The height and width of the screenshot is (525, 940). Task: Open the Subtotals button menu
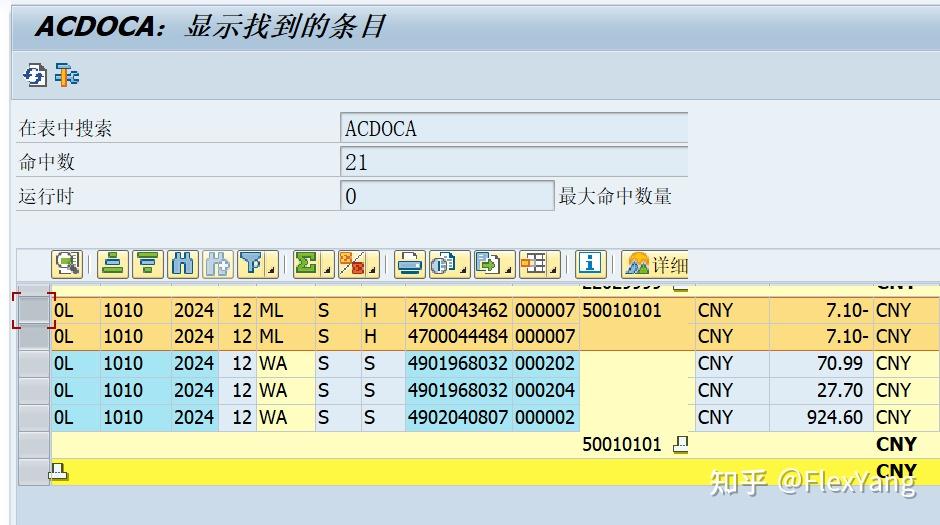click(358, 264)
